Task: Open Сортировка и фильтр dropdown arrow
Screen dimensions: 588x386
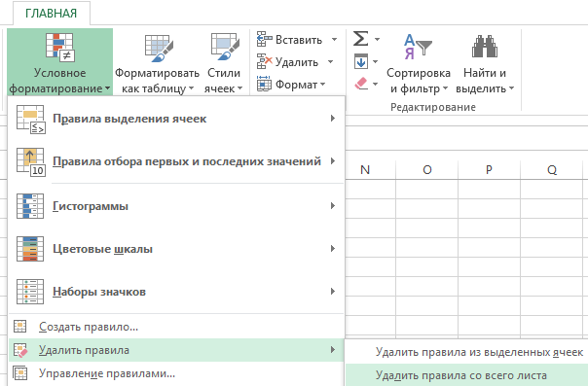Action: [446, 88]
